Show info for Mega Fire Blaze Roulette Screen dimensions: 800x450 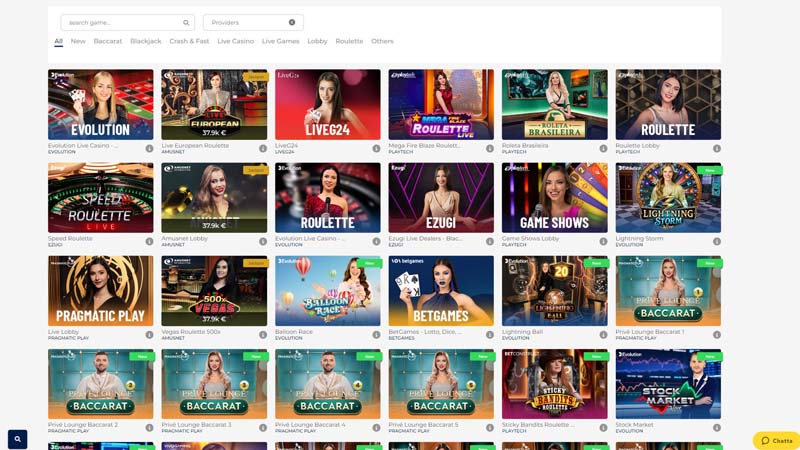(x=490, y=148)
